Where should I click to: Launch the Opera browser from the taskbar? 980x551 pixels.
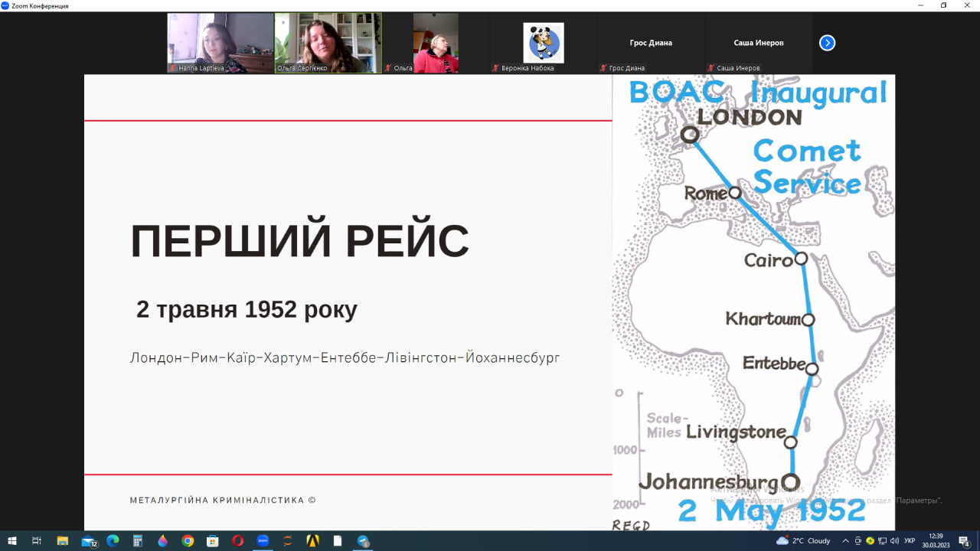tap(237, 541)
